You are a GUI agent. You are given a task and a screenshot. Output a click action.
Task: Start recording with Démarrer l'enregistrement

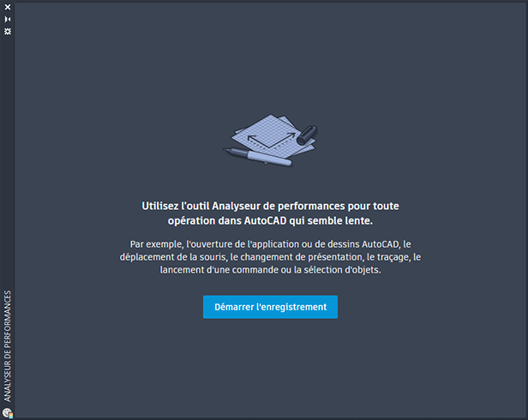pyautogui.click(x=270, y=307)
